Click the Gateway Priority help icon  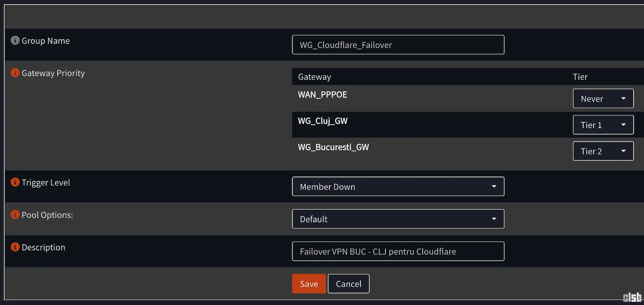click(x=15, y=73)
